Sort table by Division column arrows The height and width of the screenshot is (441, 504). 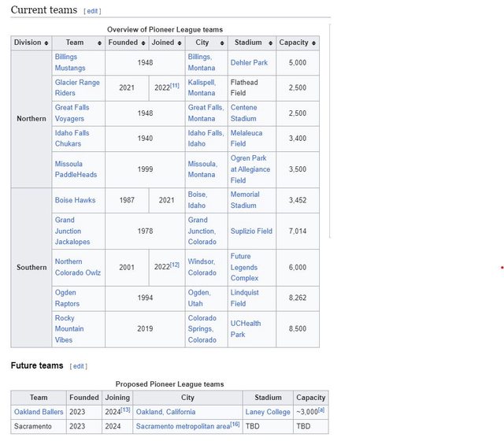point(46,43)
